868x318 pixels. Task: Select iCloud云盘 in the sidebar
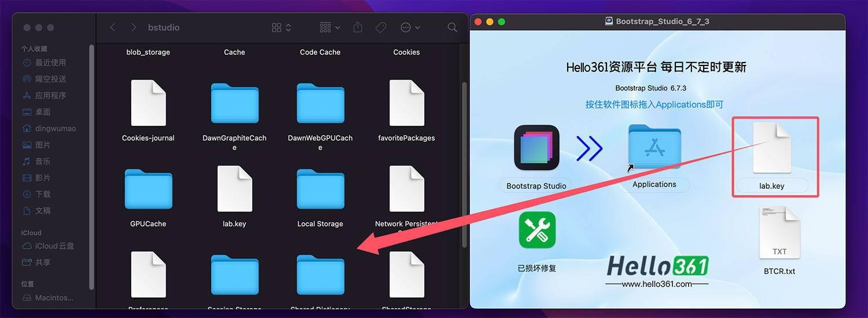tap(54, 246)
